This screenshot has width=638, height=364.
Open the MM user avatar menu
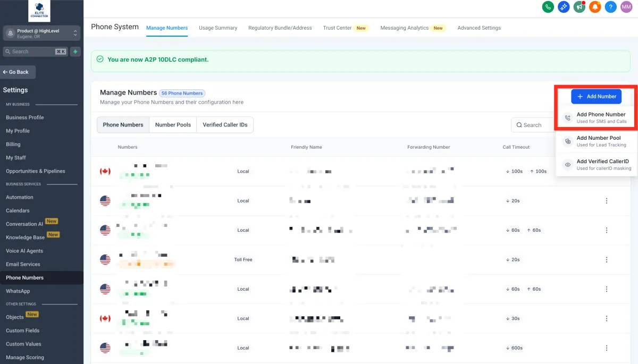click(626, 7)
